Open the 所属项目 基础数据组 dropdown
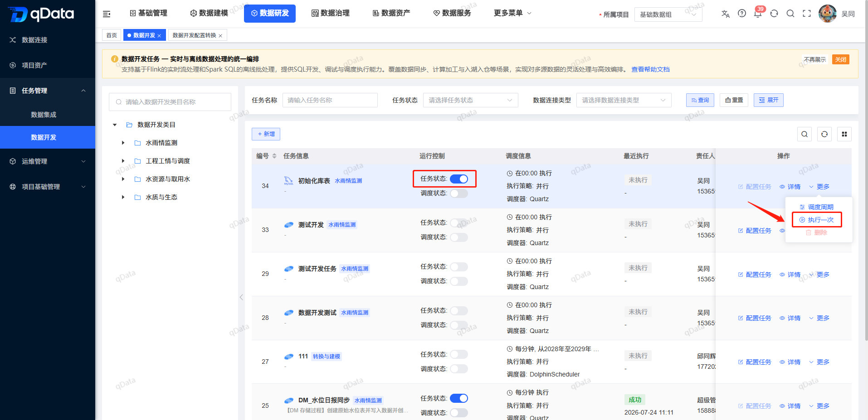The width and height of the screenshot is (868, 420). (x=668, y=14)
